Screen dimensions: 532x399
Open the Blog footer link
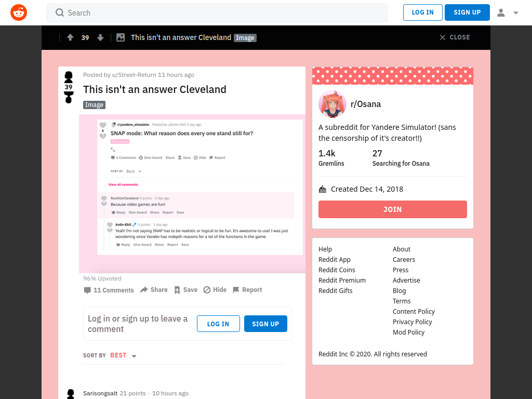[399, 291]
